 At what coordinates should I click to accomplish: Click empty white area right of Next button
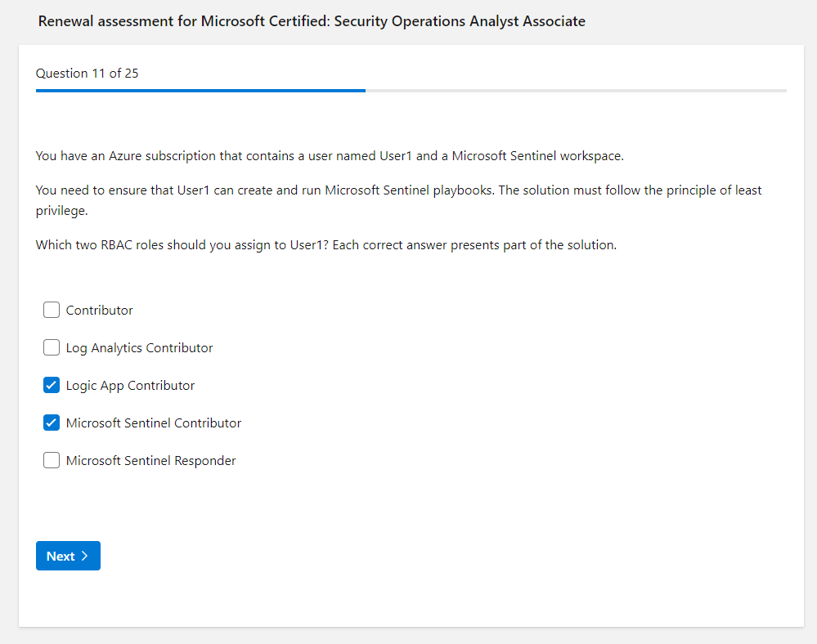click(409, 556)
